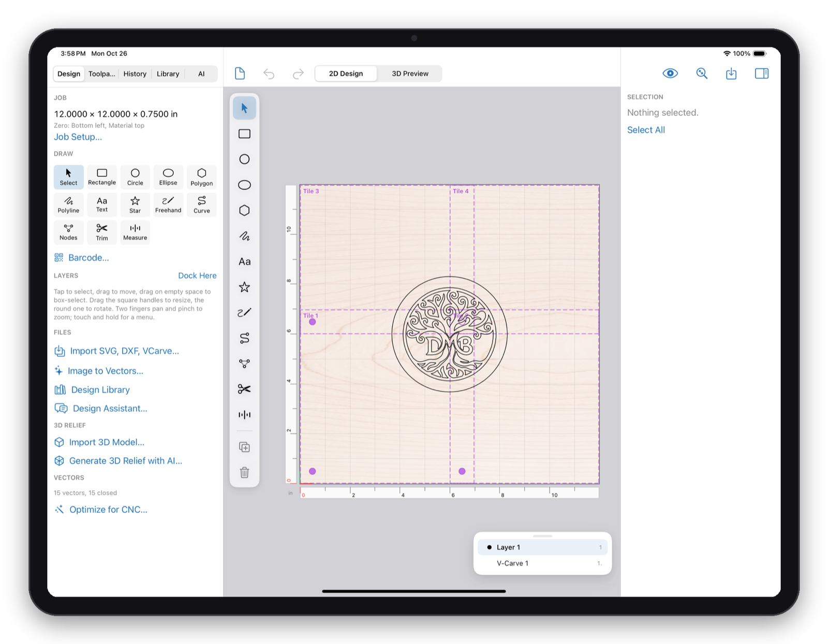Viewport: 828px width, 644px height.
Task: Open Job Setup link
Action: 78,137
